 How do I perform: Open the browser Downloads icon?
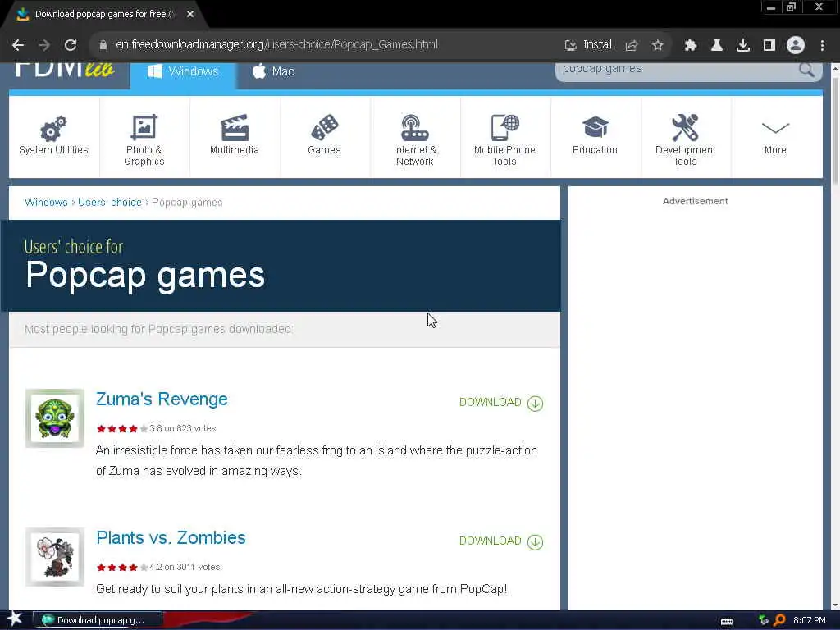743,46
